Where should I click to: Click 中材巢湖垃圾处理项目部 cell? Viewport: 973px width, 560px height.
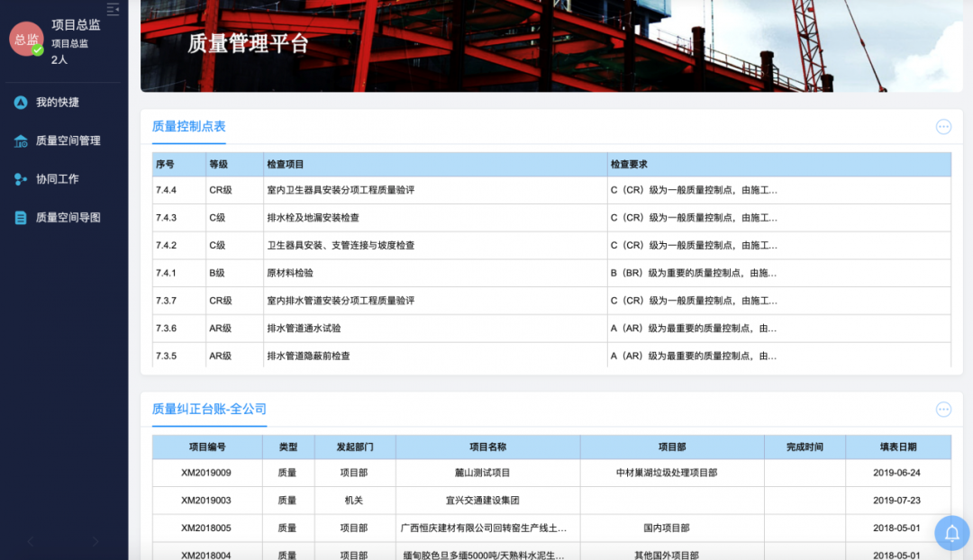[x=667, y=473]
